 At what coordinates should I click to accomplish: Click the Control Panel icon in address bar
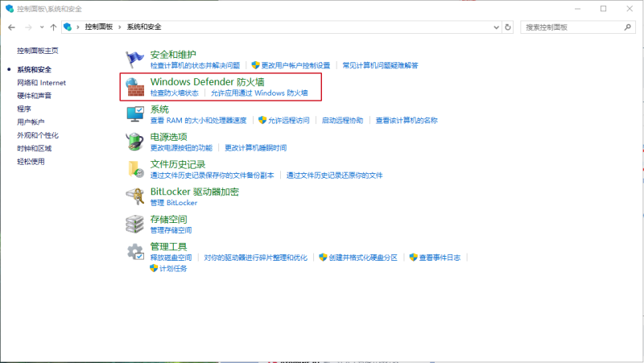tap(68, 27)
